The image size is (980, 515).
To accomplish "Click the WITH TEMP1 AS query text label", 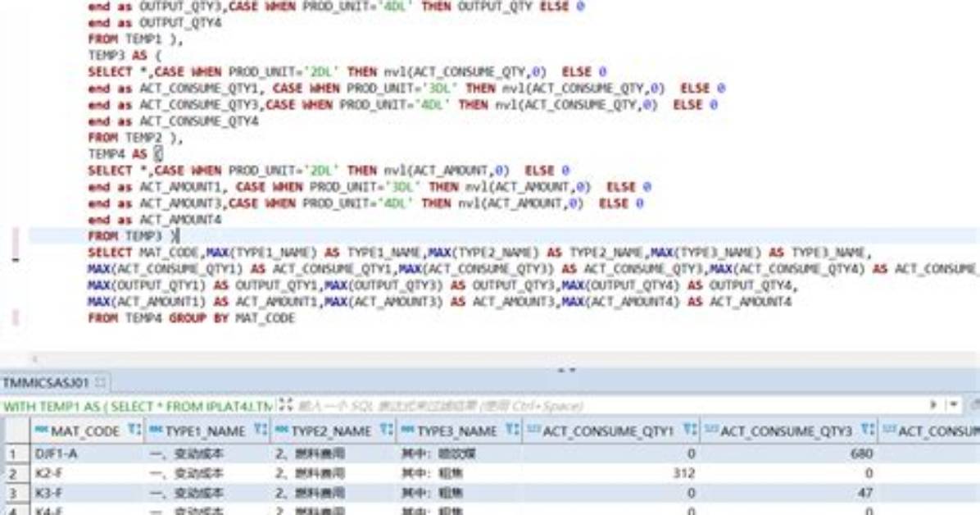I will (138, 406).
